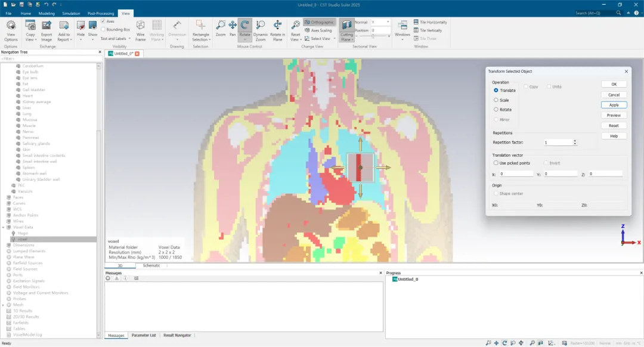The width and height of the screenshot is (644, 347).
Task: Activate the Dynamic Zoom tool
Action: pos(261,31)
